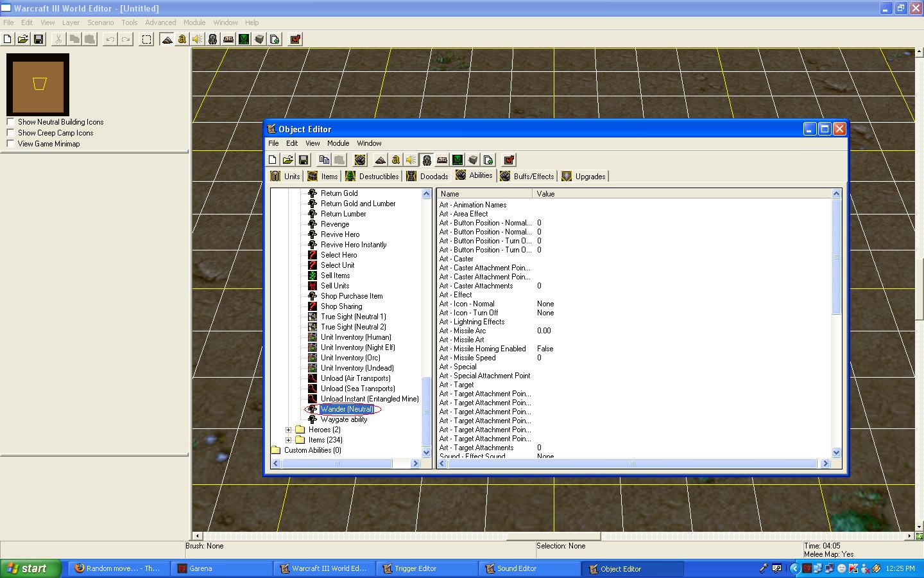924x578 pixels.
Task: Select Custom Abilities (0) folder
Action: (312, 450)
